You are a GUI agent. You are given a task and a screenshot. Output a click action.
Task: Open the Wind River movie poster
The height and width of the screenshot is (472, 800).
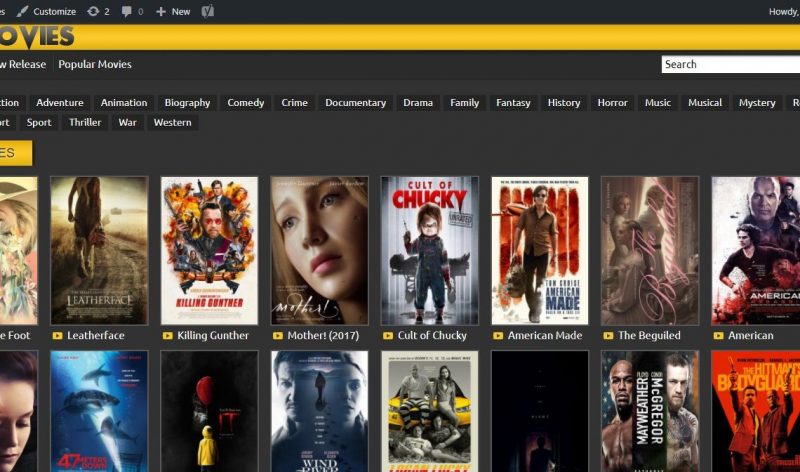pyautogui.click(x=319, y=411)
